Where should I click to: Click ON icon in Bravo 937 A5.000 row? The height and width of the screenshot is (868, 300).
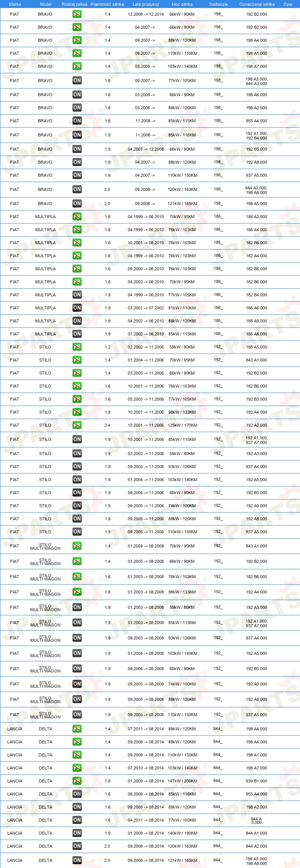click(x=77, y=175)
